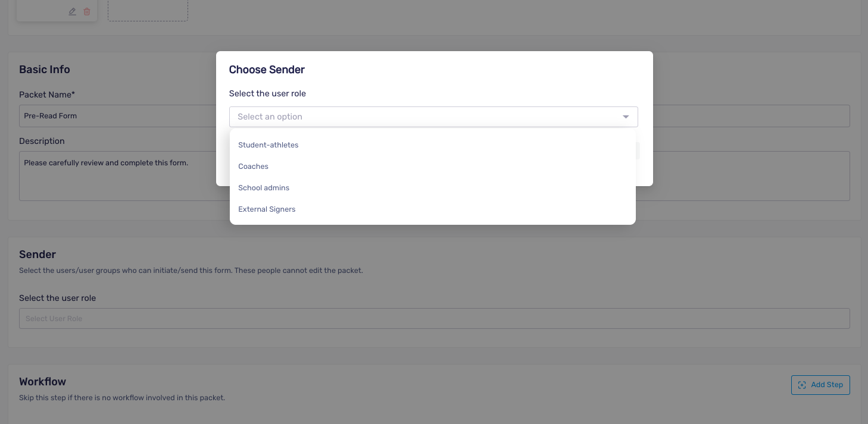Click the Add Step button

(x=820, y=385)
